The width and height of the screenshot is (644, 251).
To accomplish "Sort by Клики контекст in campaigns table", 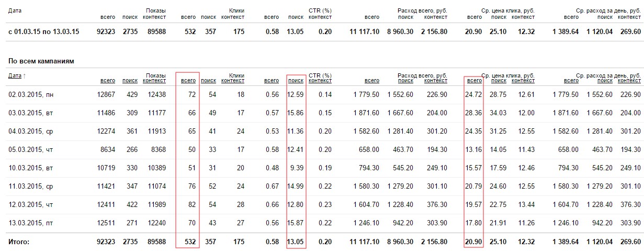I will 232,81.
